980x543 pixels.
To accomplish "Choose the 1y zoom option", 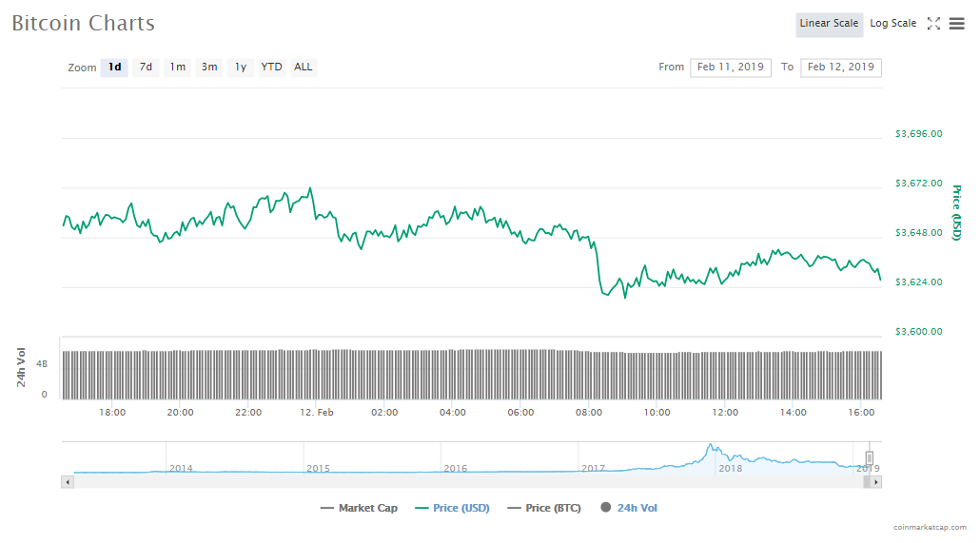I will pyautogui.click(x=241, y=68).
